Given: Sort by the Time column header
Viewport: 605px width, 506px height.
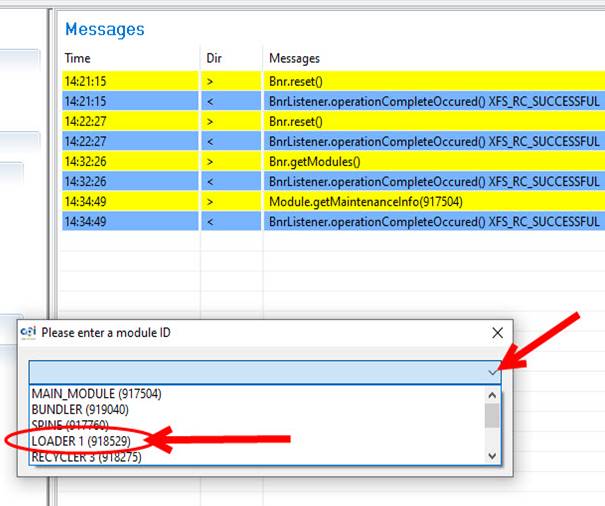Looking at the screenshot, I should 78,59.
